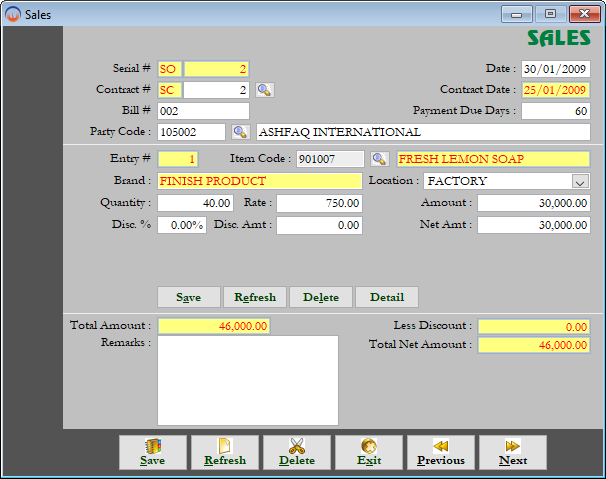Click the SC contract prefix field
Viewport: 606px width, 479px height.
(x=169, y=90)
